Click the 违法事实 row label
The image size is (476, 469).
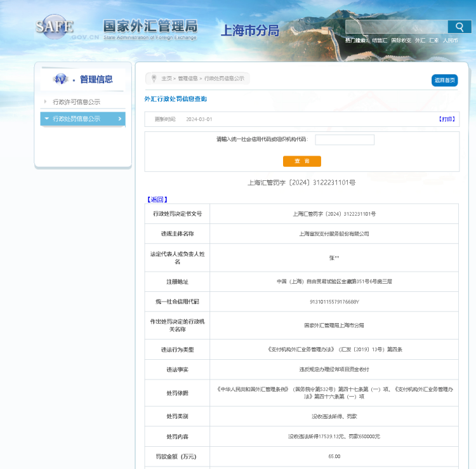tap(177, 370)
